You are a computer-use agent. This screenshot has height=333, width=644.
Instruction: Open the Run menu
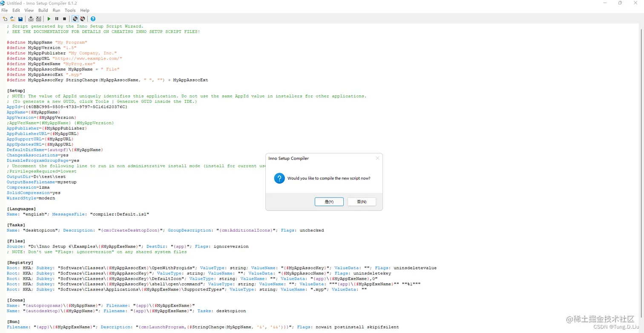(x=56, y=10)
